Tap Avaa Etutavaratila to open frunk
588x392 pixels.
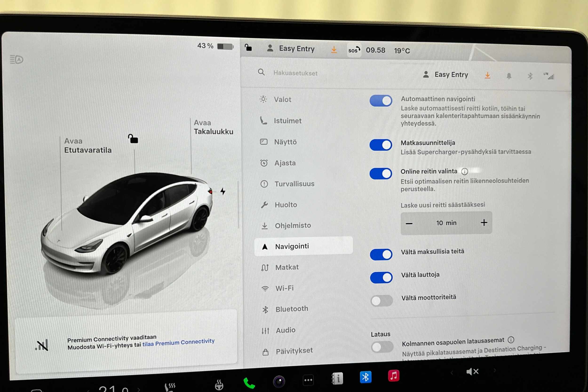point(88,146)
